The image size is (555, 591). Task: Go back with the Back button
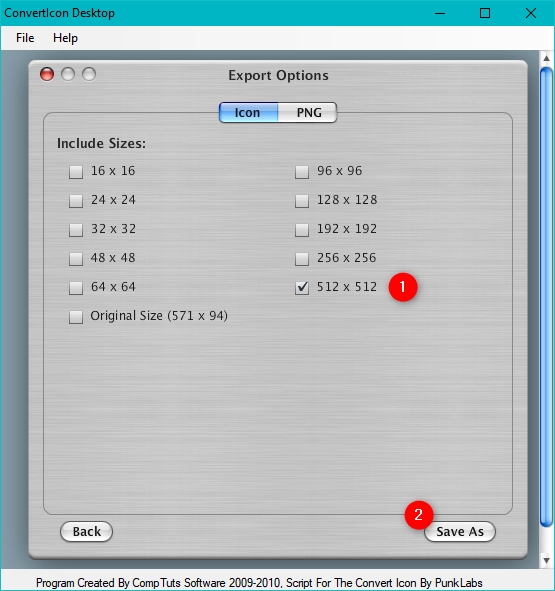click(86, 531)
